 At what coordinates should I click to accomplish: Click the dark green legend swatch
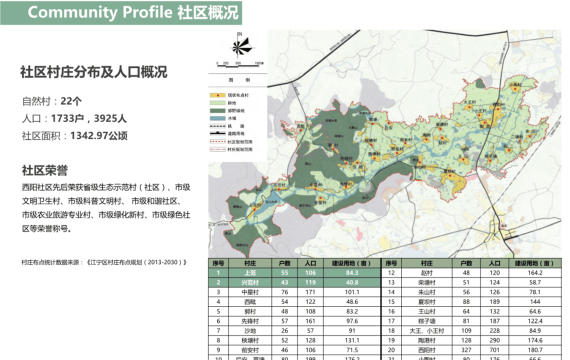tap(217, 111)
